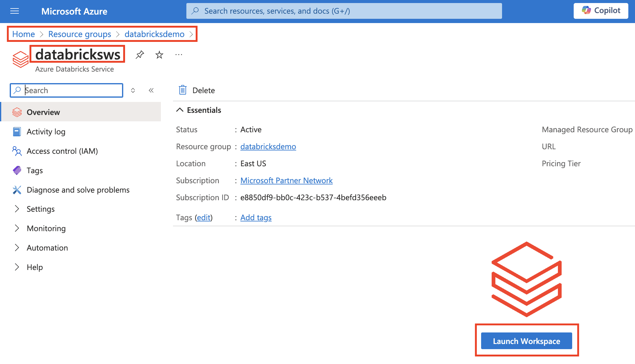
Task: Pin databricksws to dashboard
Action: [140, 55]
